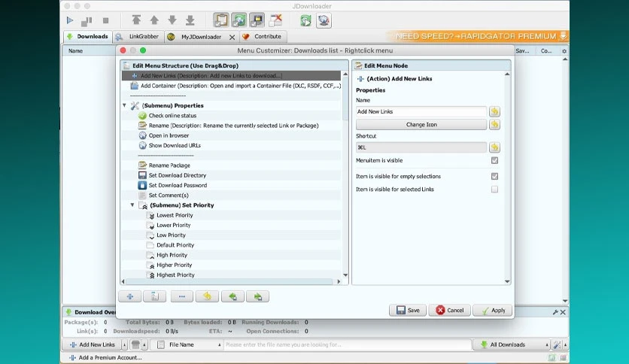Move selection down arrow icon

172,20
